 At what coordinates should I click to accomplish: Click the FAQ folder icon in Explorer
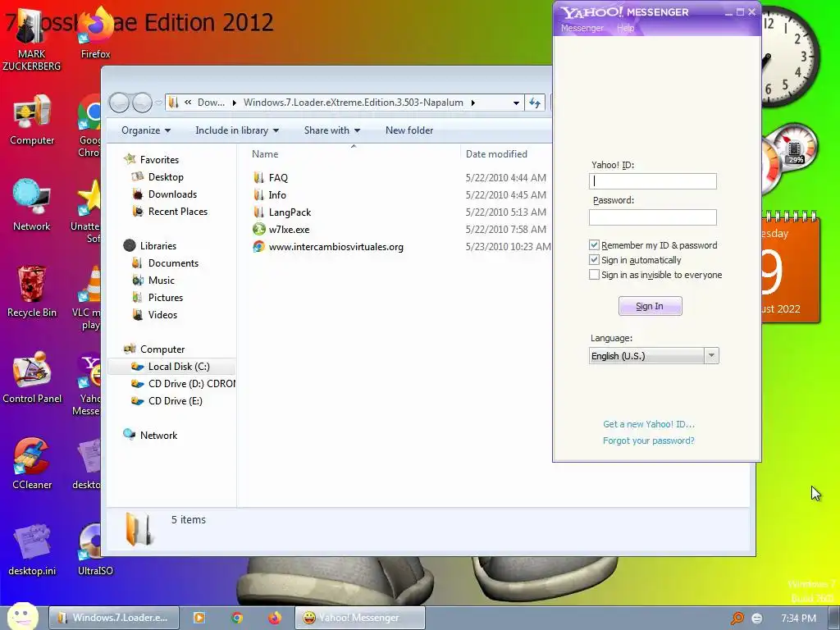click(258, 177)
